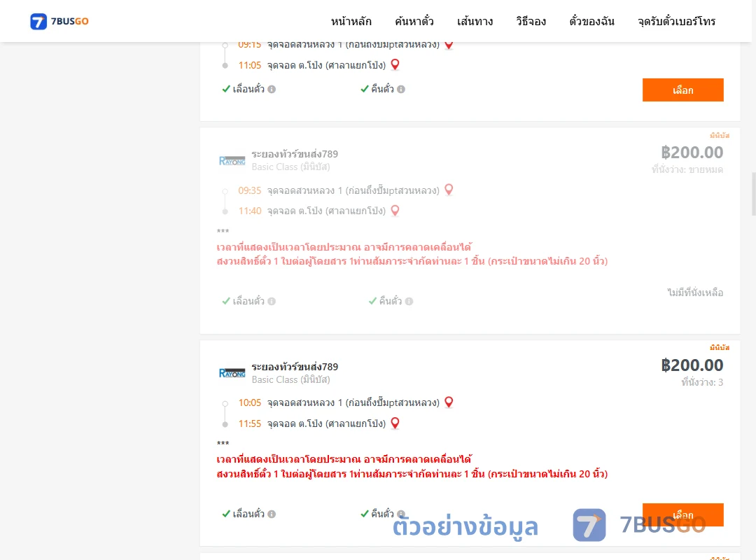The height and width of the screenshot is (560, 756).
Task: Click map pin for 09:15 departure stop
Action: (x=449, y=45)
